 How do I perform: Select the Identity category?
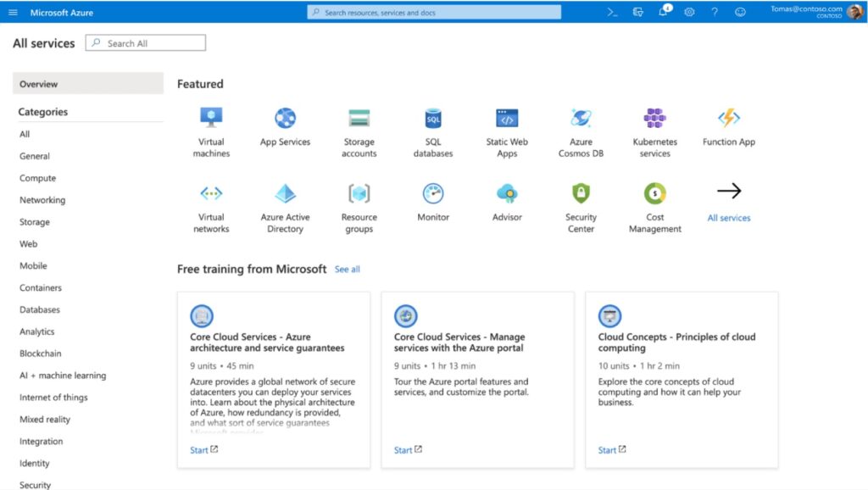click(x=34, y=463)
